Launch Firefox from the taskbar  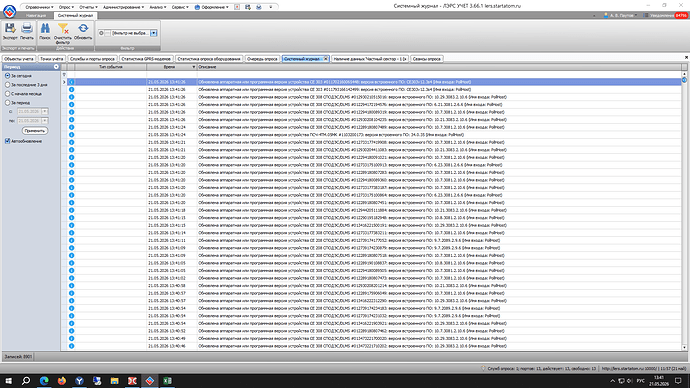(62, 381)
